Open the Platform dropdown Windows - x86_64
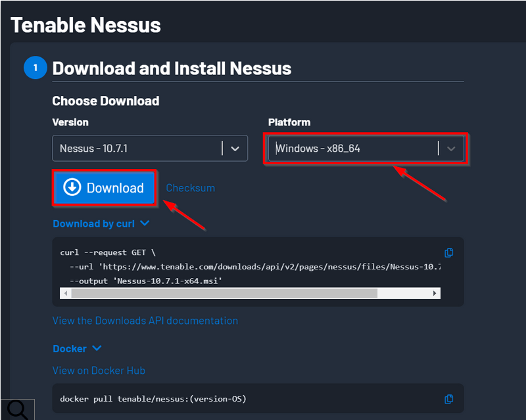This screenshot has height=420, width=526. pos(352,149)
